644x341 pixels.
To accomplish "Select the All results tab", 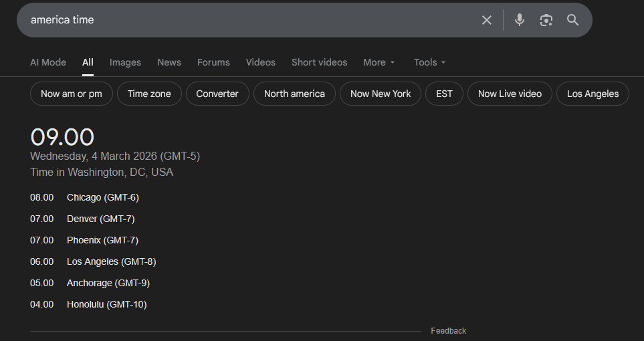I will [88, 62].
